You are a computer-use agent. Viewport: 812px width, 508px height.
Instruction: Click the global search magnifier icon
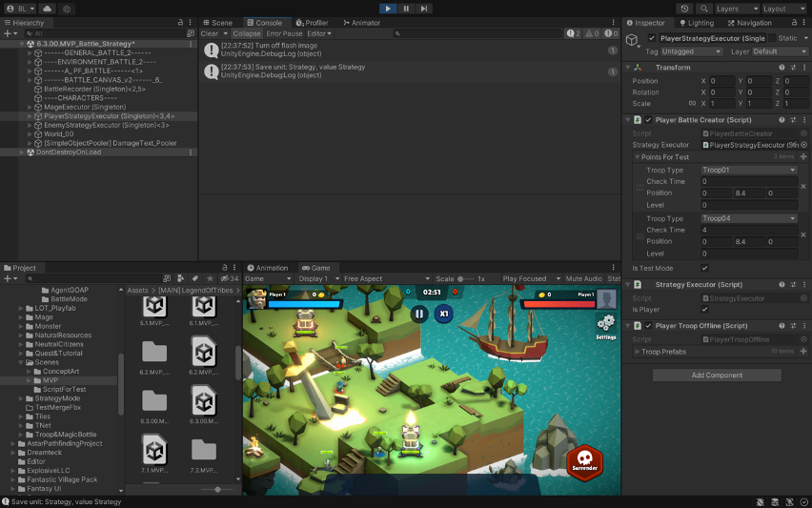(702, 9)
